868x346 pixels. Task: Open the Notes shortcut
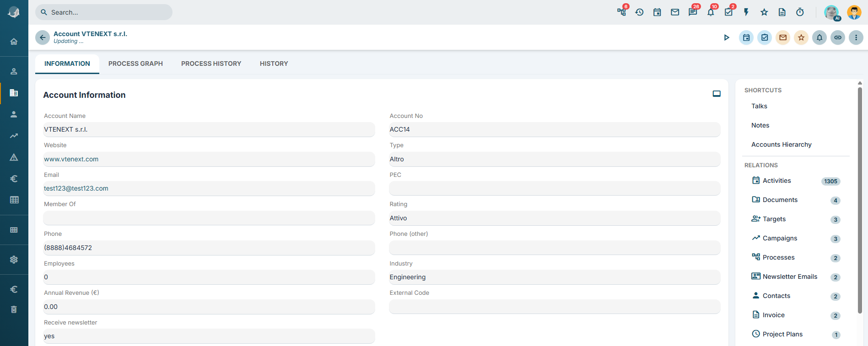point(760,125)
